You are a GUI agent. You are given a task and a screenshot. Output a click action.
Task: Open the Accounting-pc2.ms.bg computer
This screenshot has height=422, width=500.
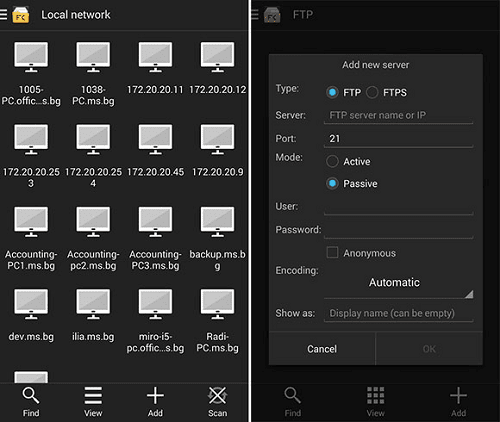click(93, 238)
